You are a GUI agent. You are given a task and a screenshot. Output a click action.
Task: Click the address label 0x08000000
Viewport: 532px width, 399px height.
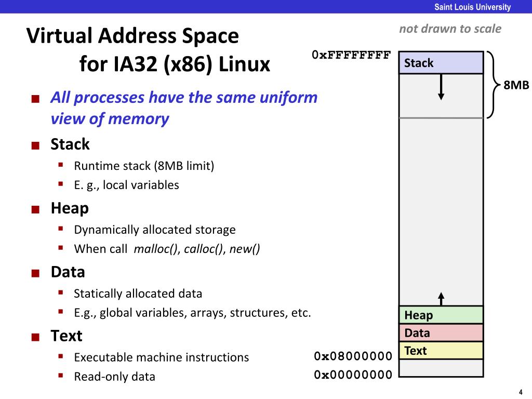click(x=353, y=356)
